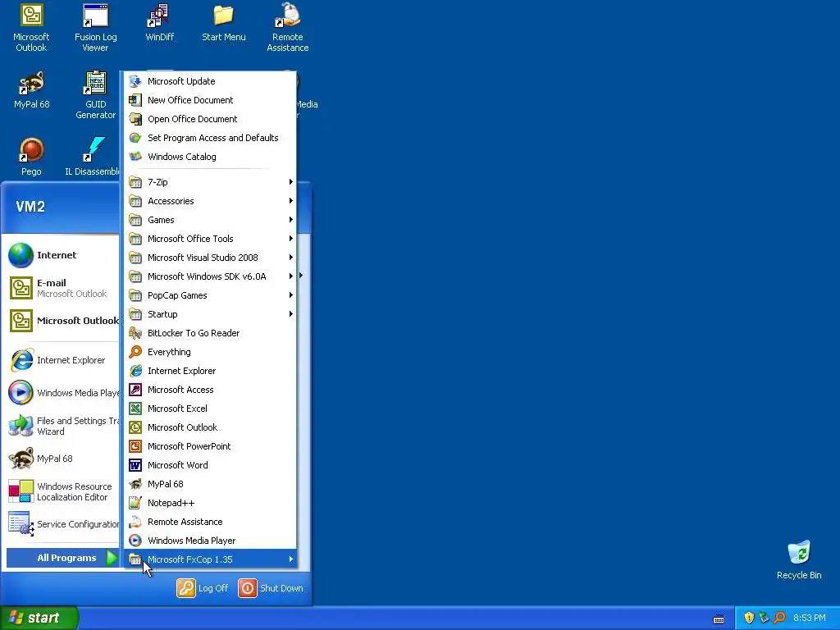Image resolution: width=840 pixels, height=630 pixels.
Task: Click the All Programs button
Action: click(62, 558)
